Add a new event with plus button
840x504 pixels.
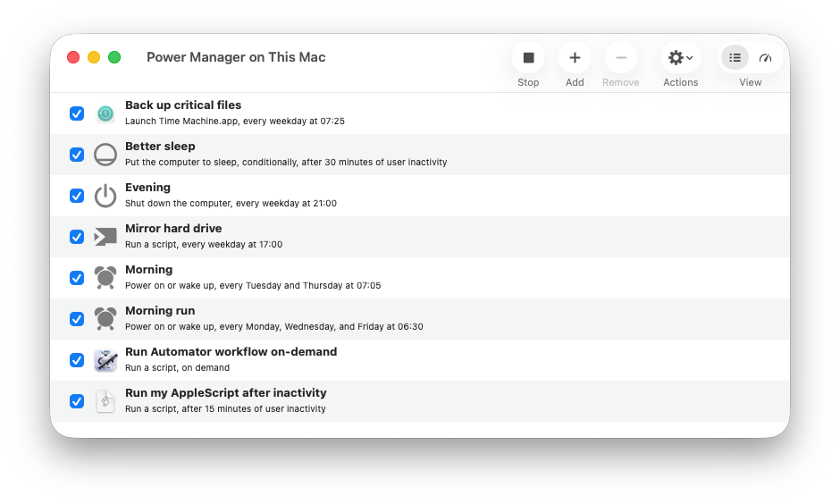[575, 58]
